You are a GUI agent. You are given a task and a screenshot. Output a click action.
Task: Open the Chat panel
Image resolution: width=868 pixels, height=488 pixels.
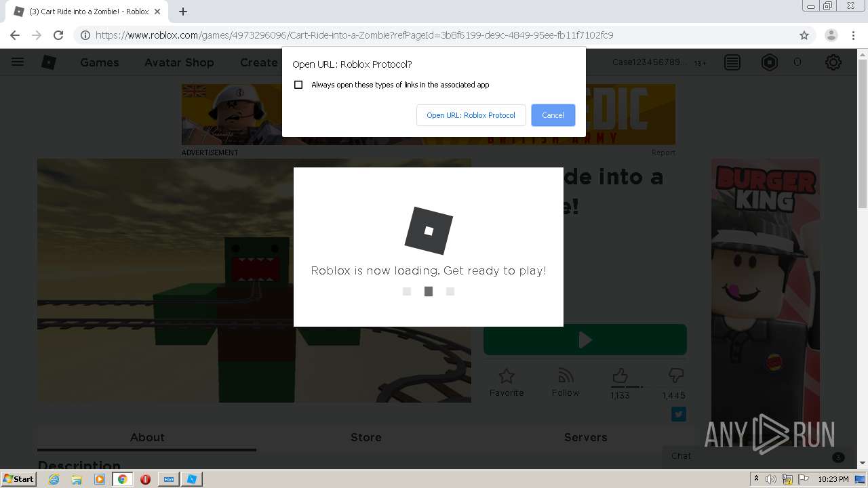click(x=757, y=456)
